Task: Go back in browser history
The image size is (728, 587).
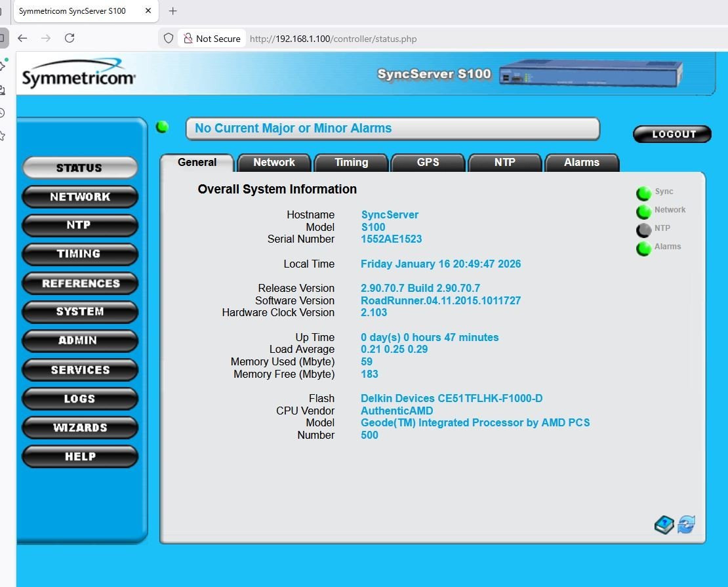Action: pyautogui.click(x=22, y=38)
